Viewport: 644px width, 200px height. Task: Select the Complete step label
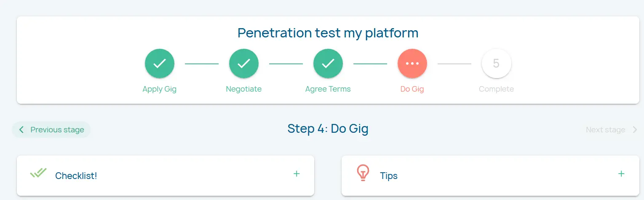pos(496,89)
